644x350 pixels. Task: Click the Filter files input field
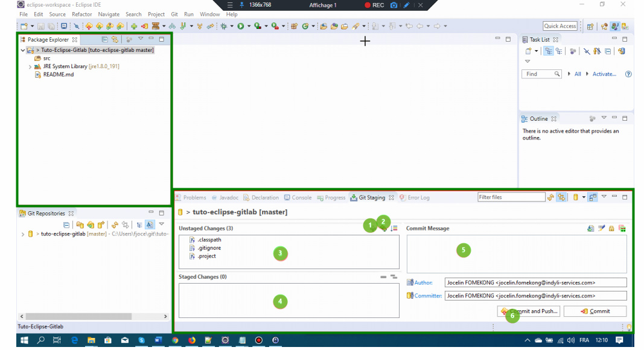(511, 197)
